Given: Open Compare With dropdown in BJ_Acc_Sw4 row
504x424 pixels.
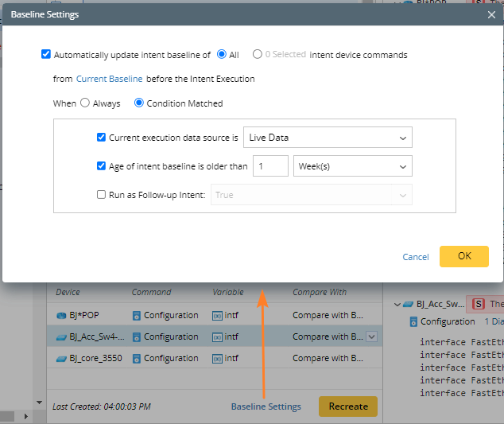Looking at the screenshot, I should (372, 336).
